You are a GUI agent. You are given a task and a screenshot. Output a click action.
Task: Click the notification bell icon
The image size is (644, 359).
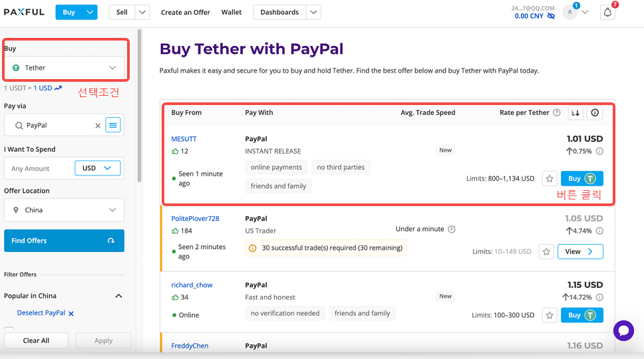coord(607,13)
